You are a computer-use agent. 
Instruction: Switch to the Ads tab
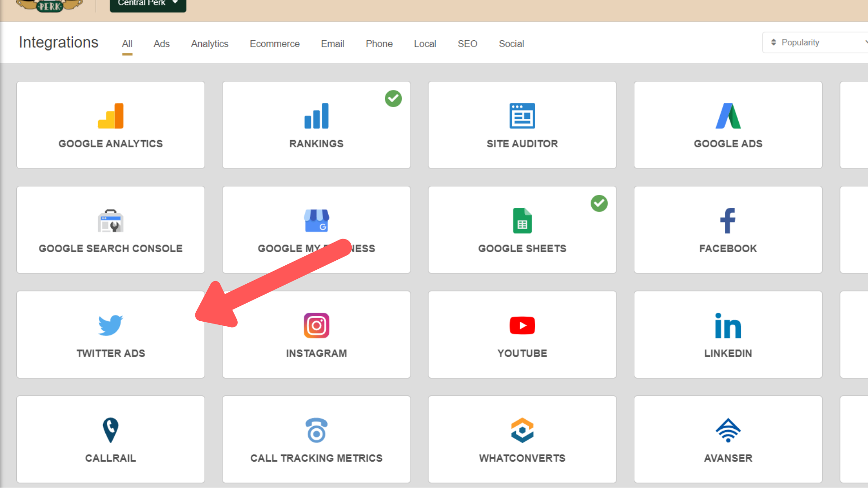click(x=161, y=43)
